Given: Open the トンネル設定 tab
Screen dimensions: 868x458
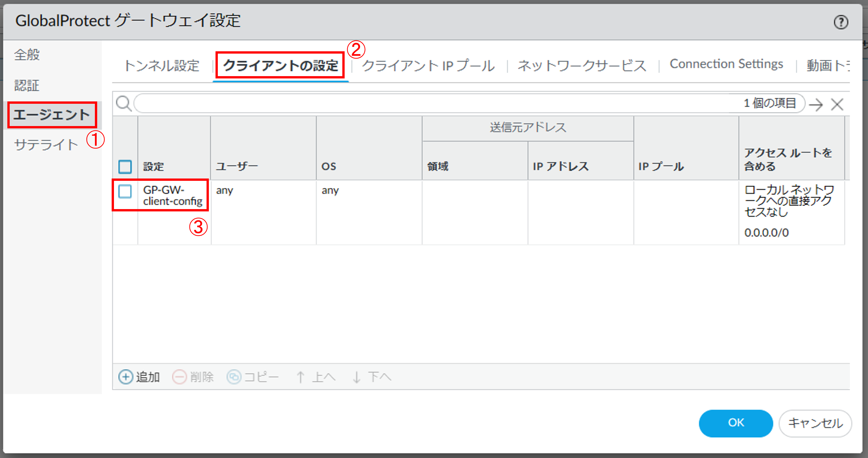Looking at the screenshot, I should [162, 65].
